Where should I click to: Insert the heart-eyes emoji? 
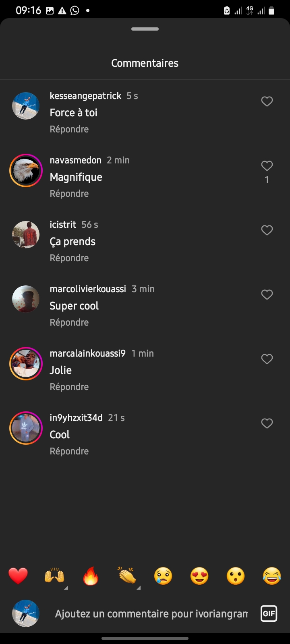tap(199, 576)
